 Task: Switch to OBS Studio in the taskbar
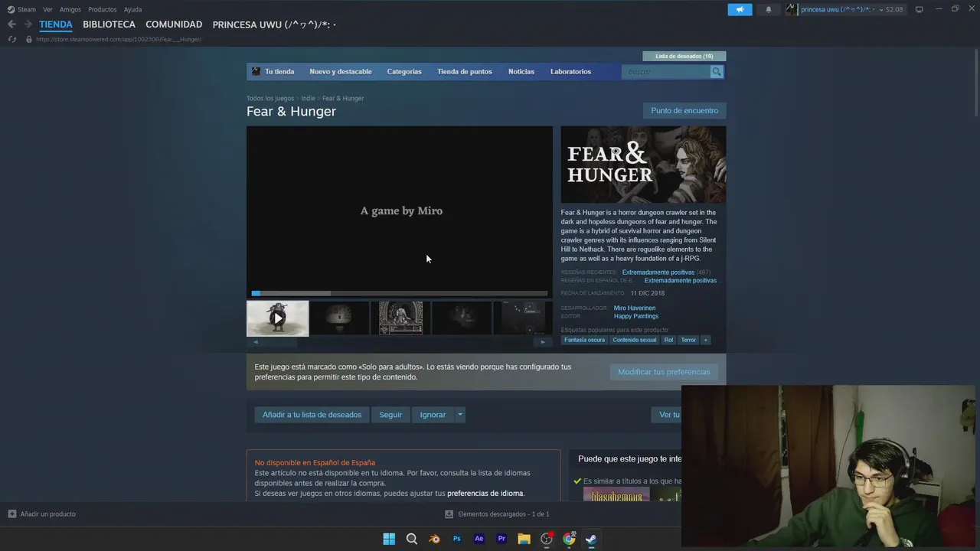(547, 539)
